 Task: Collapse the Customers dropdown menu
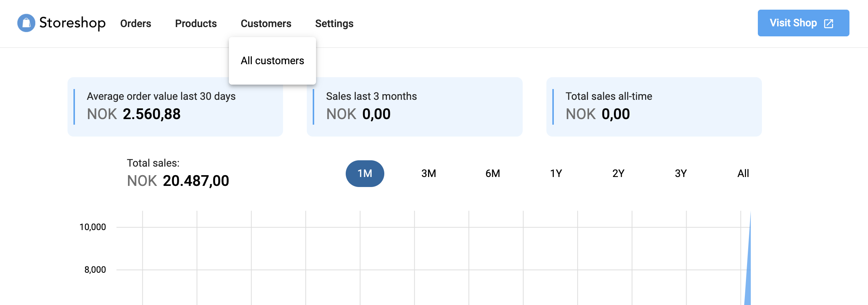[x=266, y=23]
